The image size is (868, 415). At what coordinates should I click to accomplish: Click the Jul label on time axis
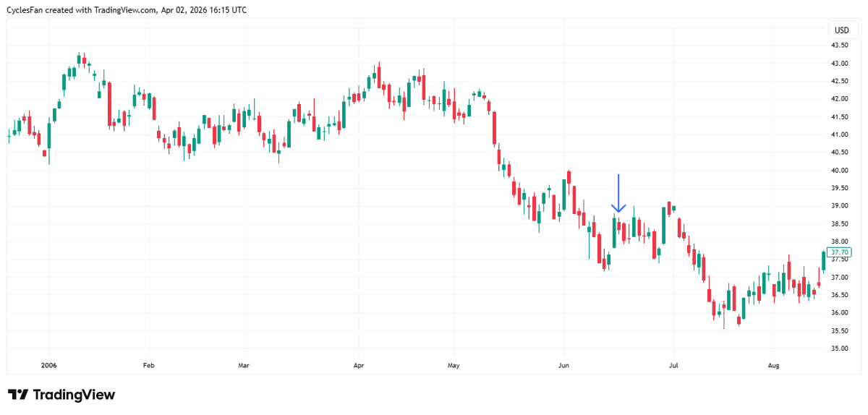(673, 366)
